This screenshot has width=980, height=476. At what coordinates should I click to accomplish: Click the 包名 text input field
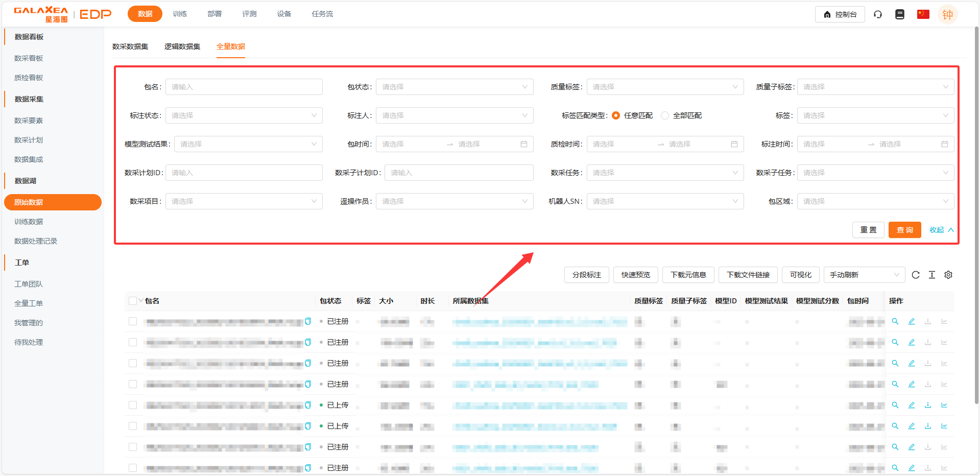pos(244,87)
